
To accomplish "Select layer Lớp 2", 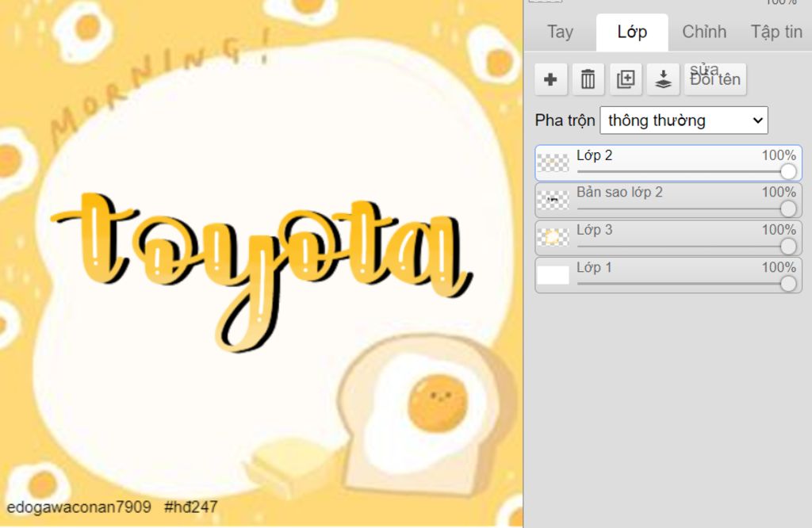I will pos(668,163).
